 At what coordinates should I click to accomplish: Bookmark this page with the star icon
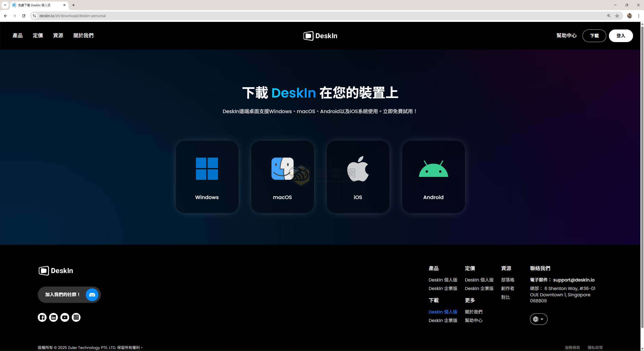coord(617,16)
